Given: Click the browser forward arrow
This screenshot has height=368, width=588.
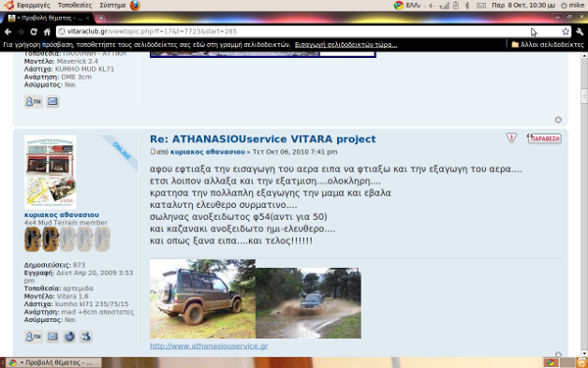Looking at the screenshot, I should (x=21, y=32).
